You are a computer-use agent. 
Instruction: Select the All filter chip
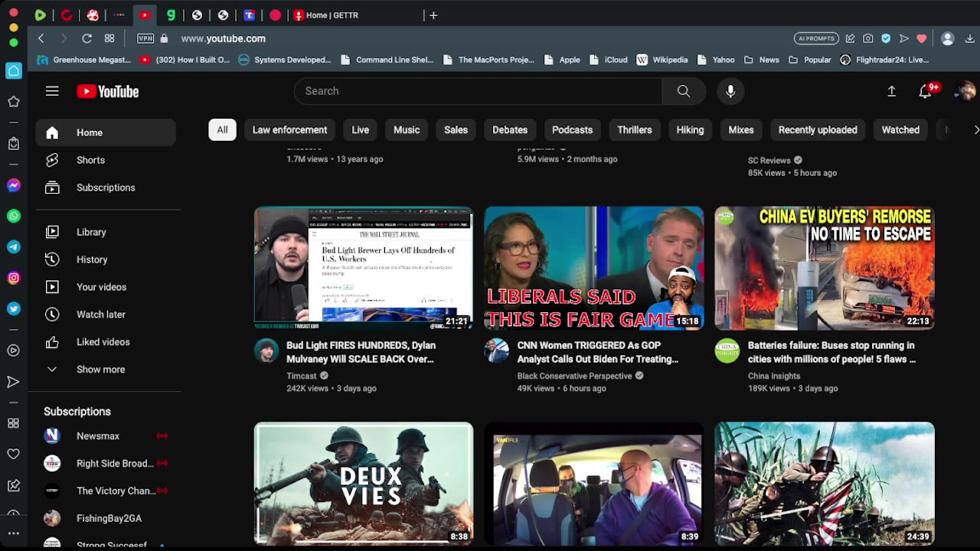222,130
